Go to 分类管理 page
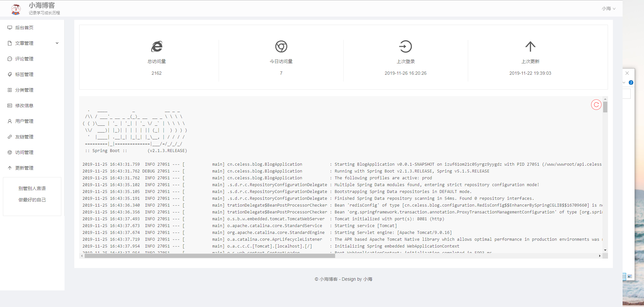The image size is (644, 307). pos(24,90)
